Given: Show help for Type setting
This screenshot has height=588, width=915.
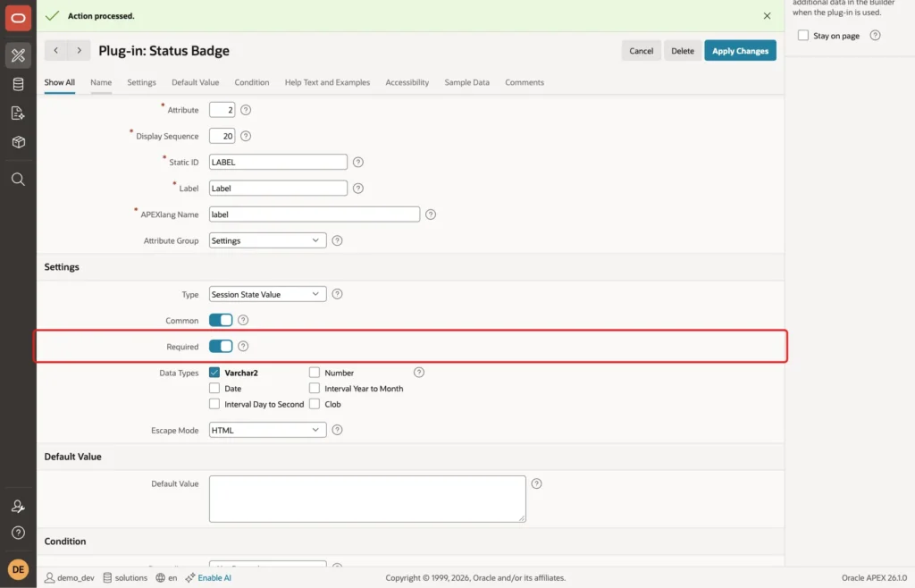Looking at the screenshot, I should click(x=337, y=294).
